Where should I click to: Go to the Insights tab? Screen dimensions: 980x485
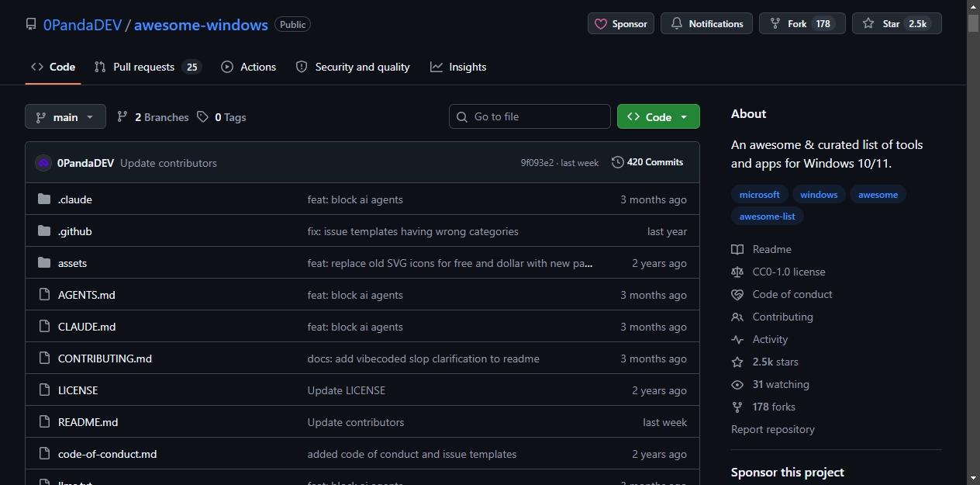pos(458,67)
